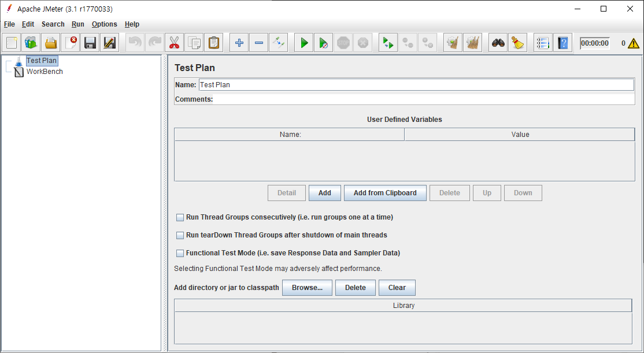
Task: Open the Run menu
Action: click(x=78, y=24)
